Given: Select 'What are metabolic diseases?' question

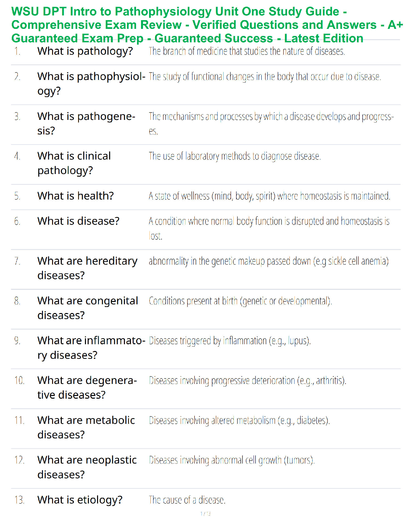Looking at the screenshot, I should tap(86, 427).
